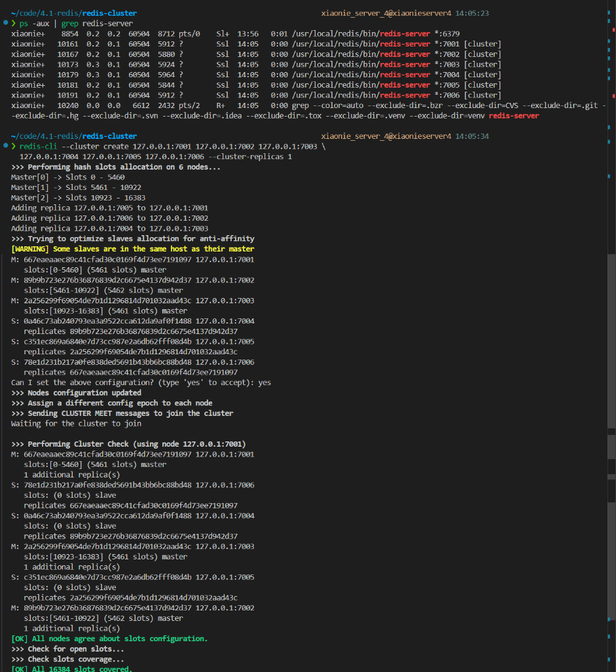
Task: Click the 14:05:34 prompt timestamp
Action: click(471, 136)
